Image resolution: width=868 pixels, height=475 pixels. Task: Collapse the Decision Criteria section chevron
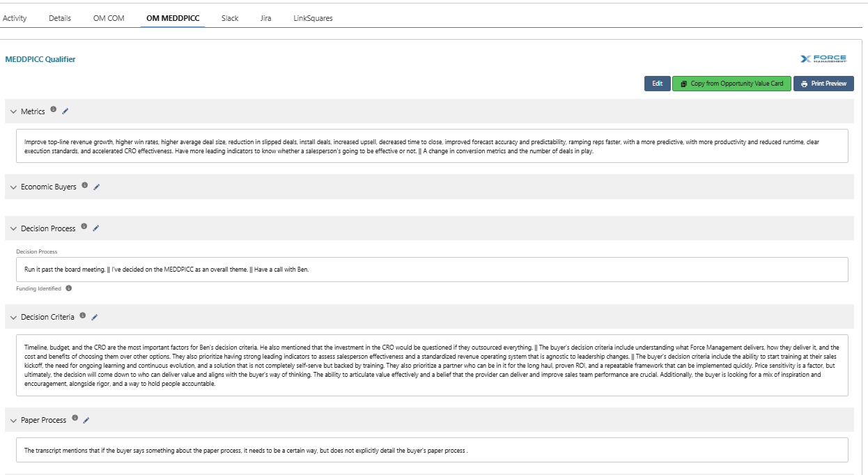coord(13,317)
